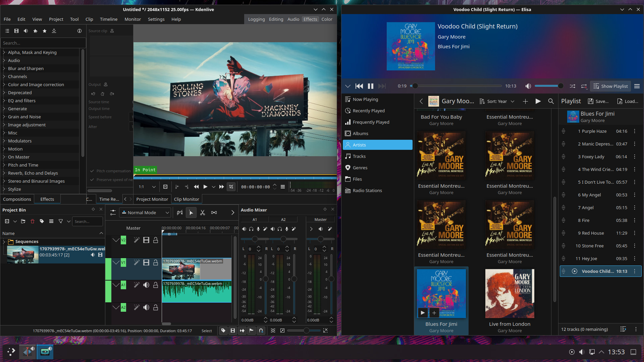
Task: Select the spacer tool in timeline toolbar
Action: (214, 213)
